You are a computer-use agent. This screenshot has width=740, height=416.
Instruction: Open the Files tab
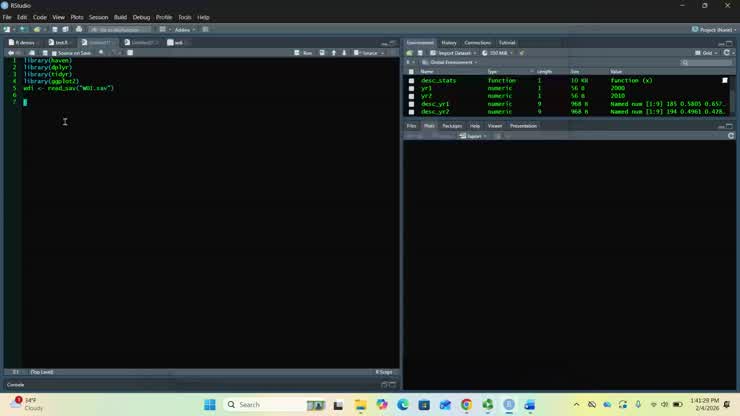(412, 126)
